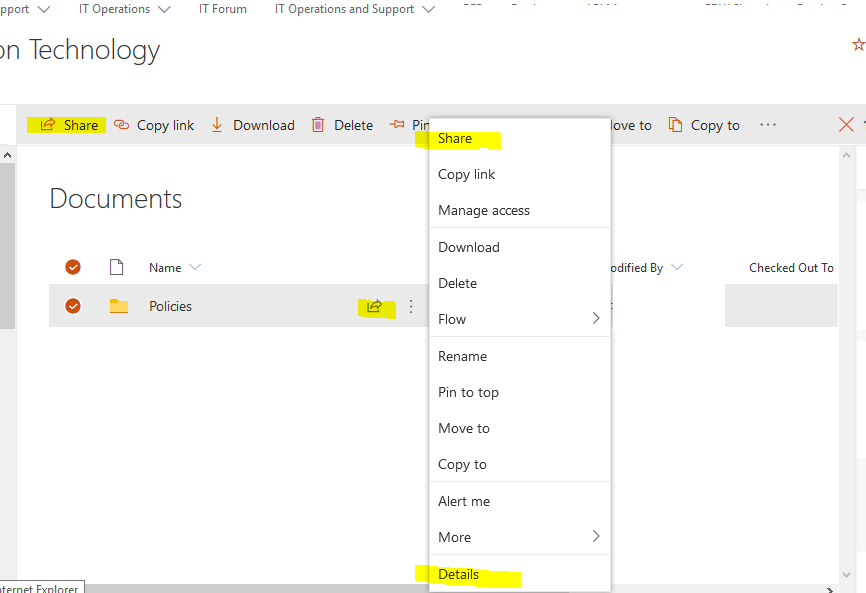The width and height of the screenshot is (866, 593).
Task: Open the Policies folder name link
Action: point(170,306)
